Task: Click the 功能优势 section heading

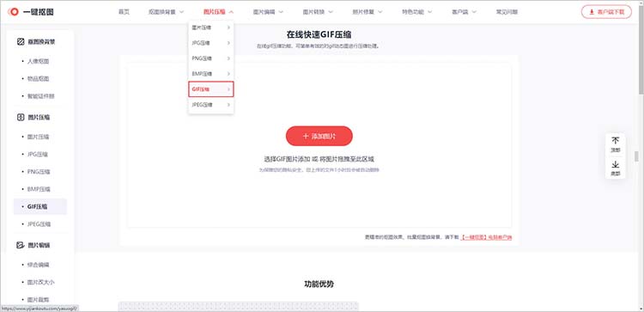Action: 319,284
